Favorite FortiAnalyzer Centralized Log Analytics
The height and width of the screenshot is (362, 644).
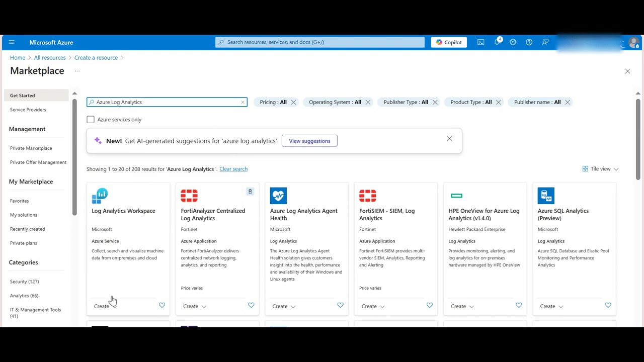coord(251,305)
